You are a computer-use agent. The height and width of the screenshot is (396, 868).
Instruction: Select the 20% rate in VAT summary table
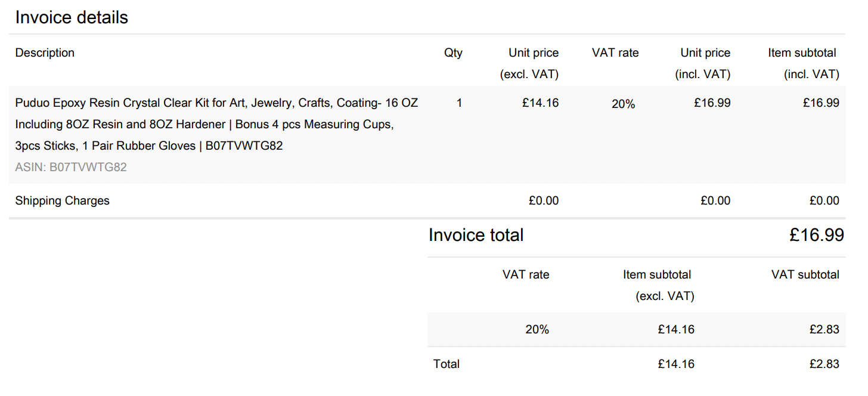(x=537, y=330)
